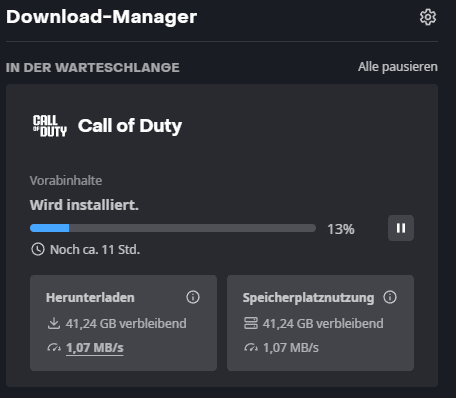Click "Noch ca. 11 Std." time estimate

(x=95, y=249)
